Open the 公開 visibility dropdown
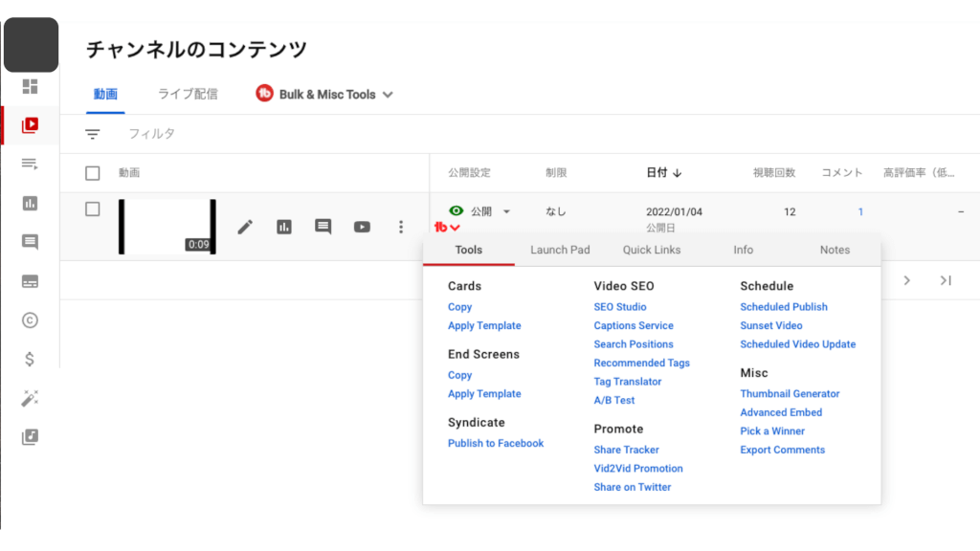Image resolution: width=980 pixels, height=551 pixels. click(506, 211)
